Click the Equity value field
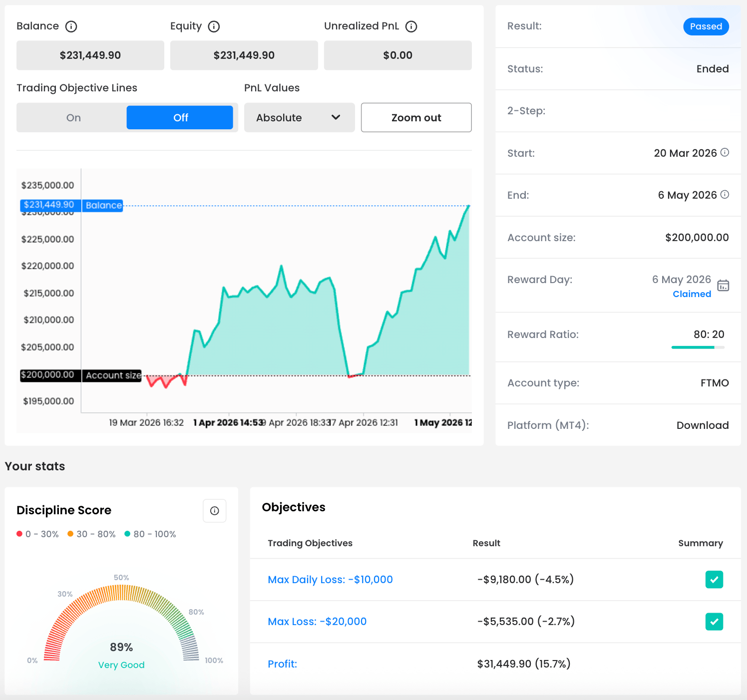The height and width of the screenshot is (700, 747). (244, 55)
